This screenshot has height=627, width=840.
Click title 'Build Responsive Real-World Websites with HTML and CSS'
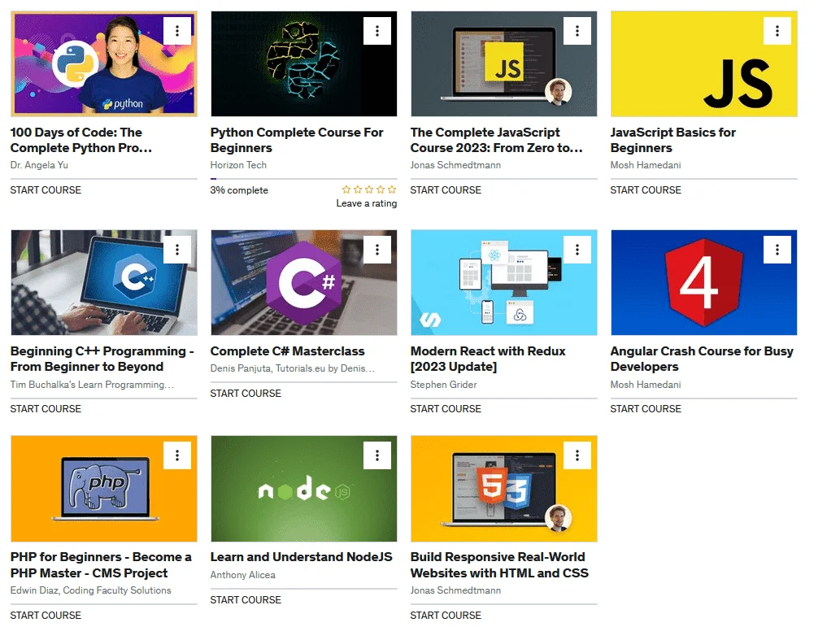(x=499, y=565)
